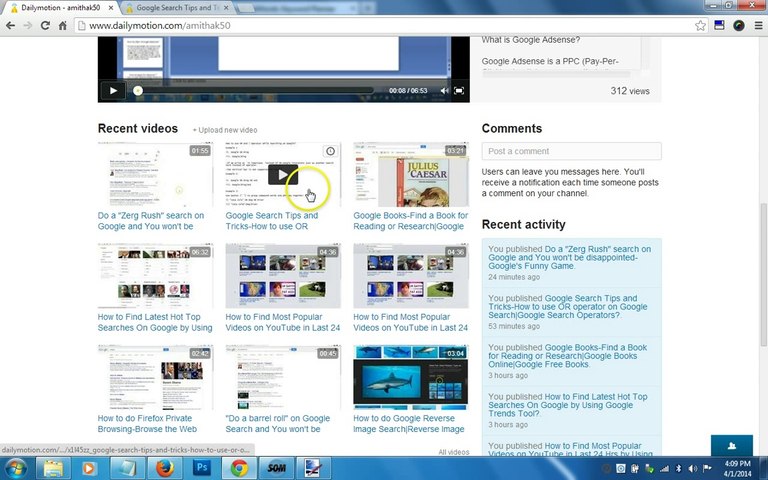
Task: Play the Google Search Tips thumbnail
Action: click(283, 174)
